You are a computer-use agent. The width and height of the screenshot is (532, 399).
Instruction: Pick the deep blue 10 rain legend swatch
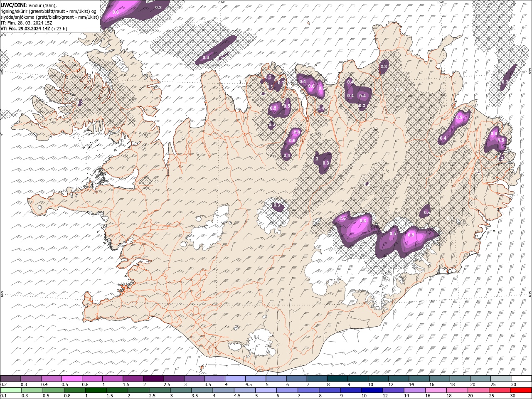coord(372,390)
